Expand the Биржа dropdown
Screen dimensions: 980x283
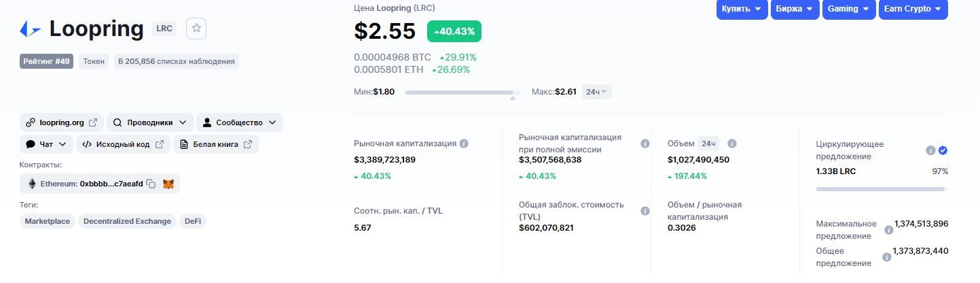pyautogui.click(x=795, y=9)
